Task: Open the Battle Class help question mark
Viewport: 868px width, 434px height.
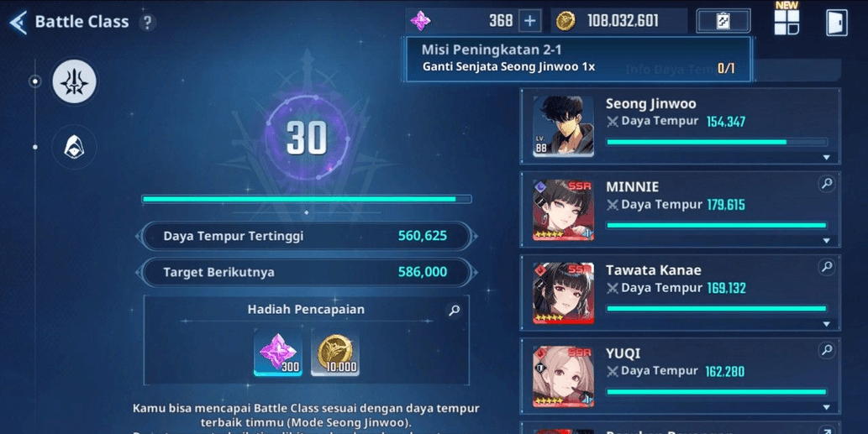Action: click(x=147, y=23)
